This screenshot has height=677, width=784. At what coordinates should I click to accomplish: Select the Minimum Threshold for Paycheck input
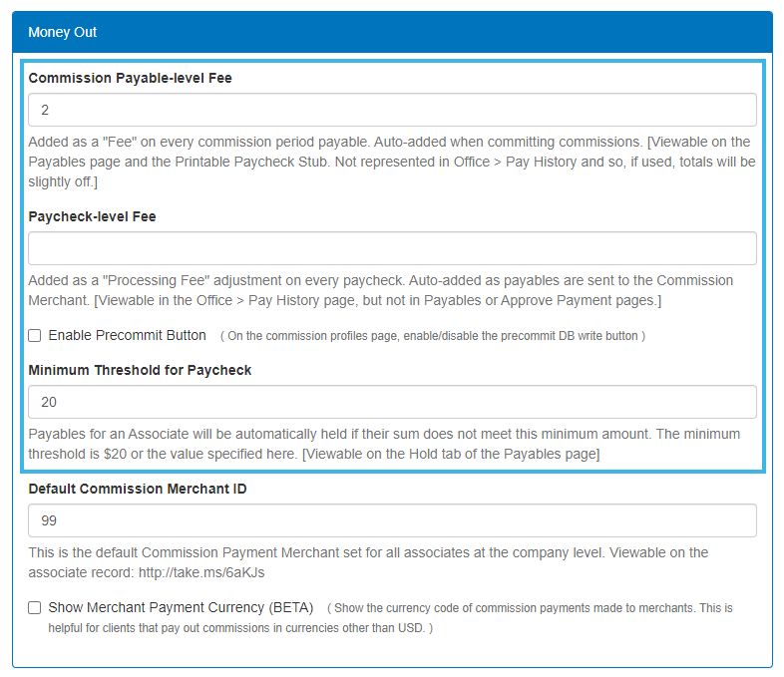pos(392,402)
